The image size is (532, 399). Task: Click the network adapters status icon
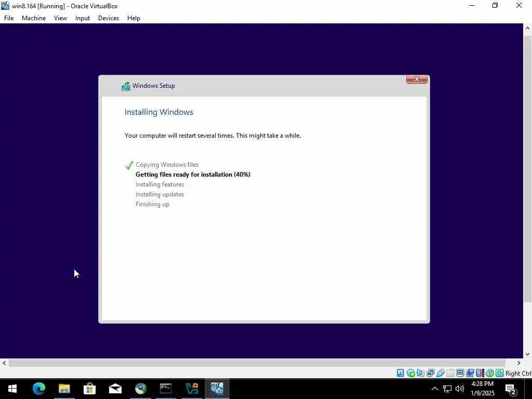[x=431, y=373]
